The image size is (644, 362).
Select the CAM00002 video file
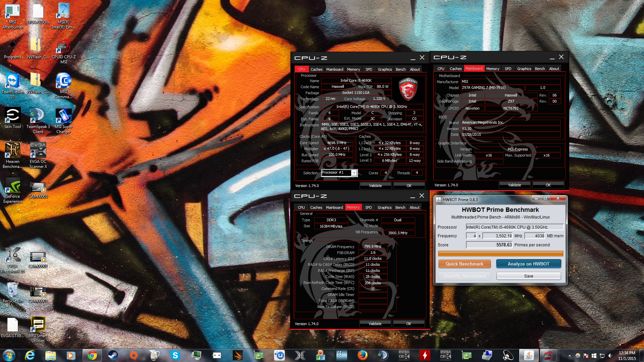click(38, 260)
